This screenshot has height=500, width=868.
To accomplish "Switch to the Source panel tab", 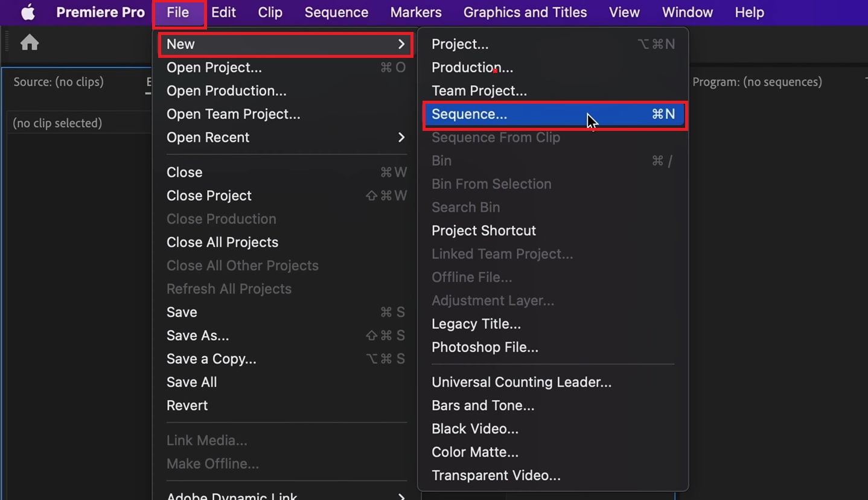I will [59, 82].
